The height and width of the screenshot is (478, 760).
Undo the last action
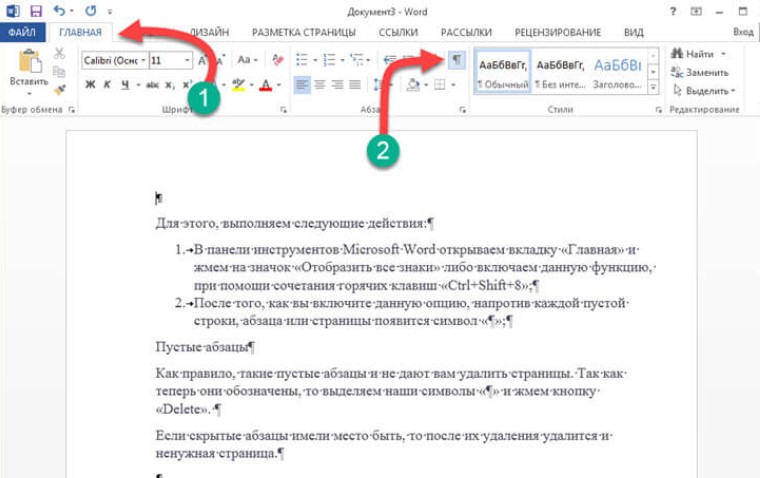tap(59, 11)
